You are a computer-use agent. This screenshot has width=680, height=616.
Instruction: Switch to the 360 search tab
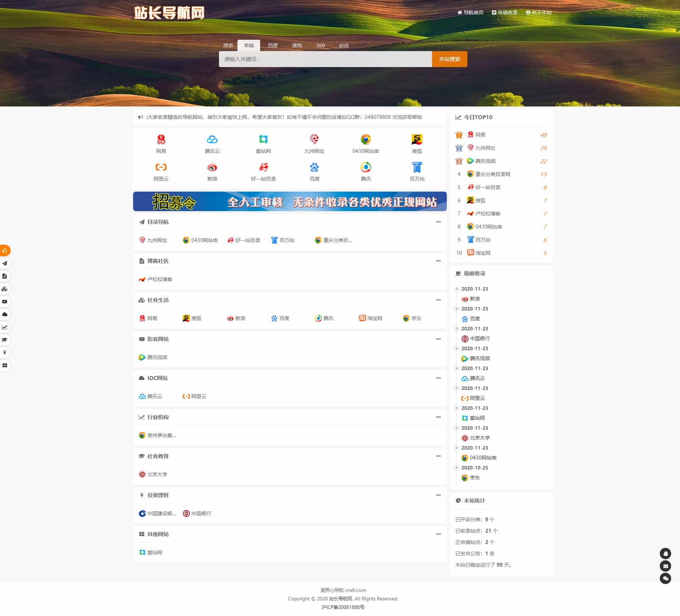click(320, 45)
